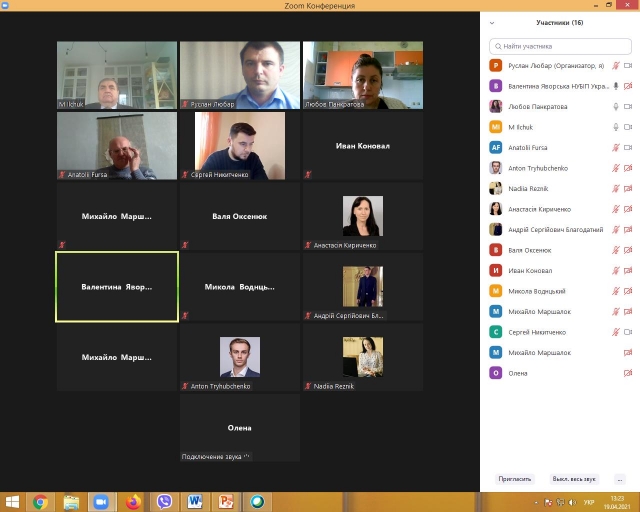Click muted mic icon of Anatolii Fursa
Image resolution: width=640 pixels, height=512 pixels.
[x=616, y=147]
